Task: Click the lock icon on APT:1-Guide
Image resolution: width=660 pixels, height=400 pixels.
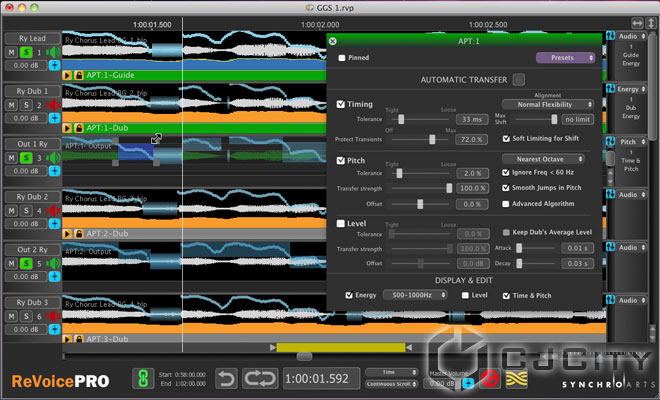Action: click(x=79, y=75)
